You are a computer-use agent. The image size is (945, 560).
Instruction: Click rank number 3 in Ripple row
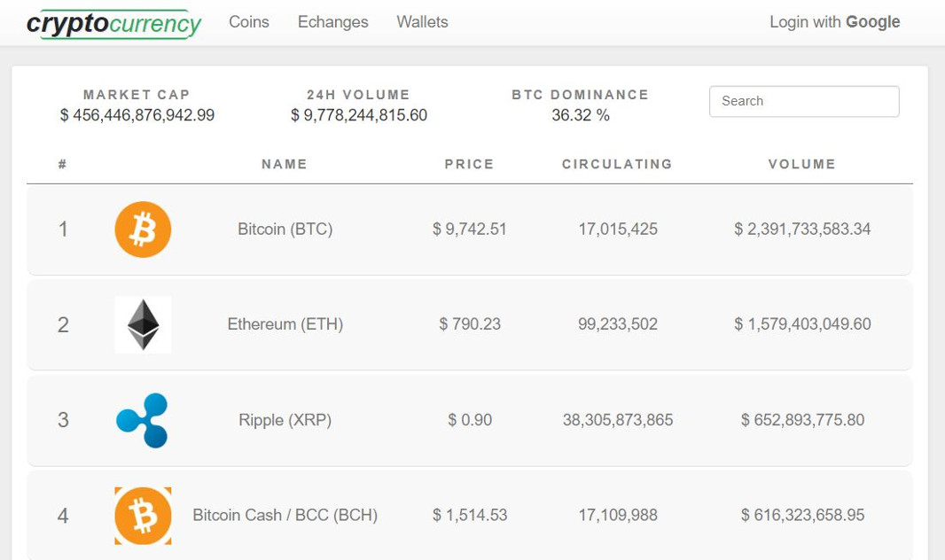tap(63, 420)
